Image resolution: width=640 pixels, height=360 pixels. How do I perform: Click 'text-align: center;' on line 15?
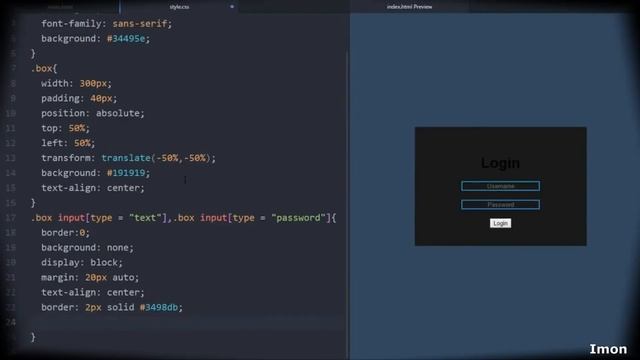click(93, 188)
